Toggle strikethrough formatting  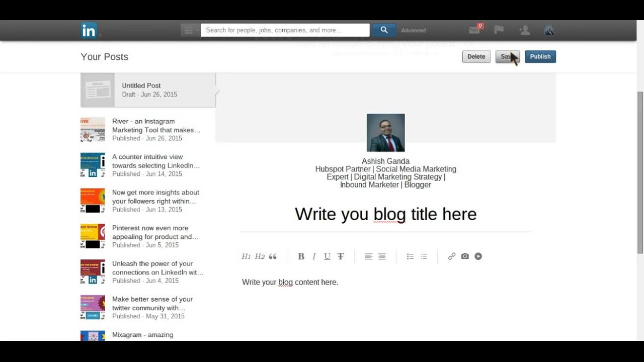(x=341, y=256)
